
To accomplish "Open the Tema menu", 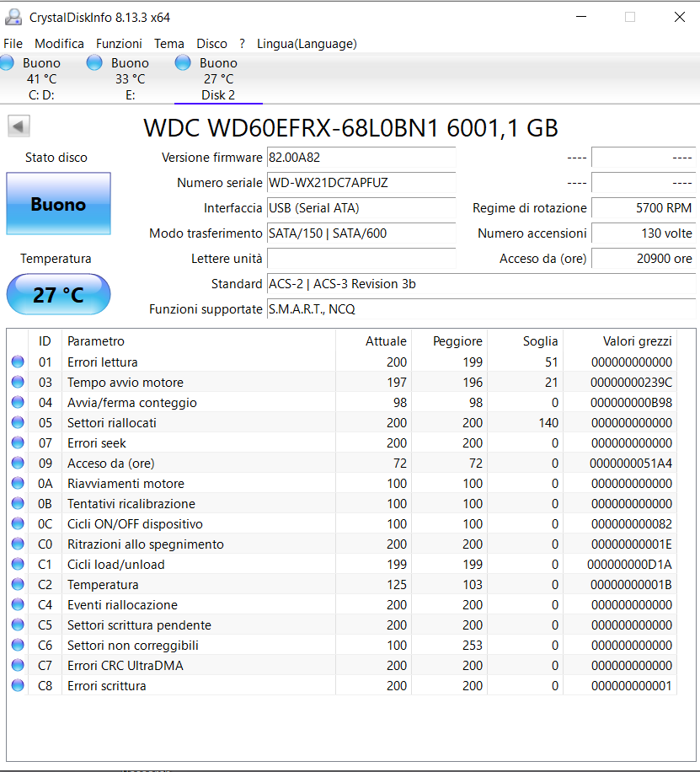I will pyautogui.click(x=168, y=44).
